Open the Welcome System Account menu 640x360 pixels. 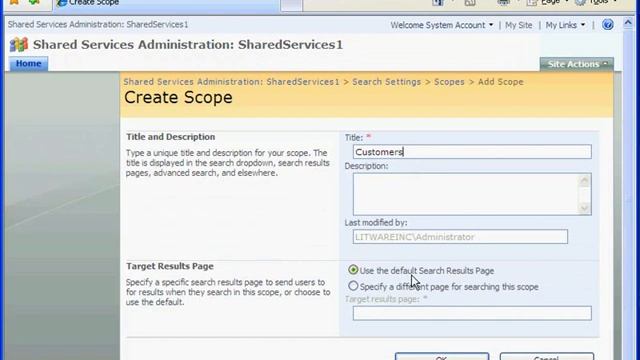point(442,25)
